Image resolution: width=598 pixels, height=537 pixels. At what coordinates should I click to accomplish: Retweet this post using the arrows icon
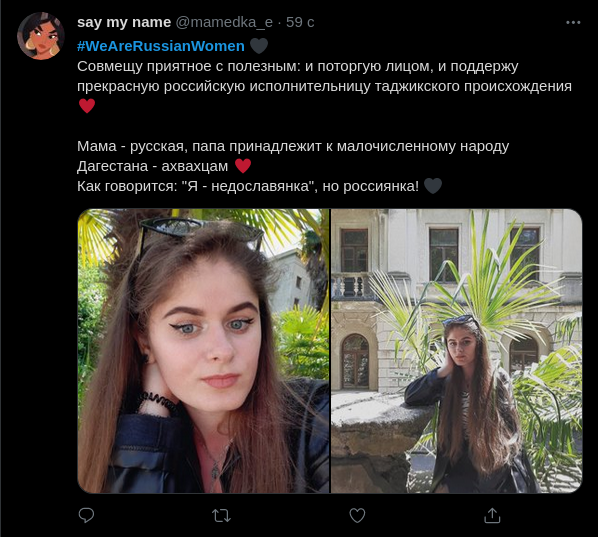click(222, 516)
